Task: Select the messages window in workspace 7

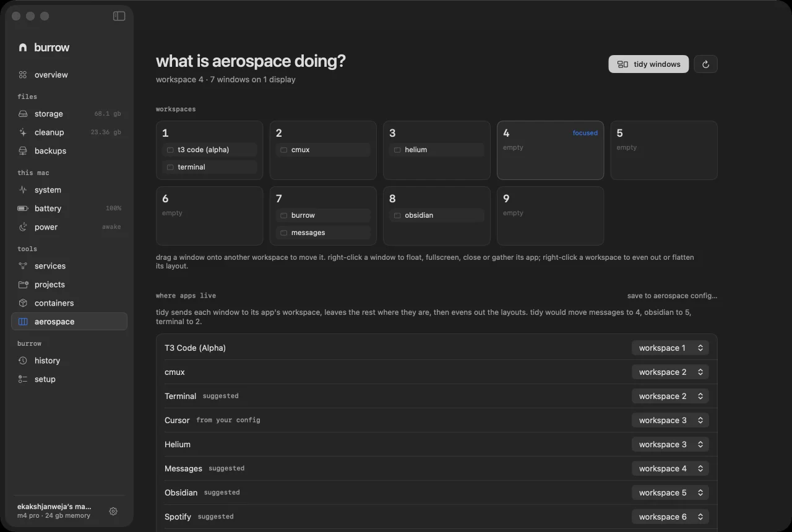Action: (323, 233)
